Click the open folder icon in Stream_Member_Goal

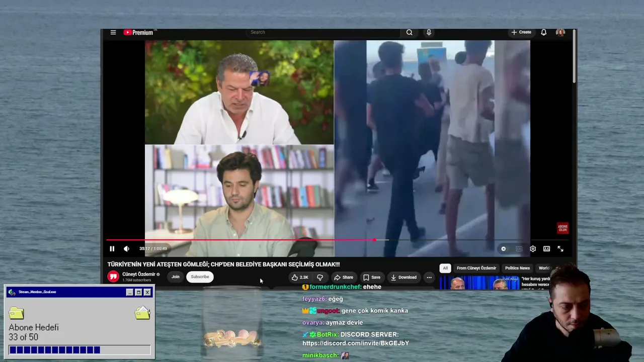142,313
